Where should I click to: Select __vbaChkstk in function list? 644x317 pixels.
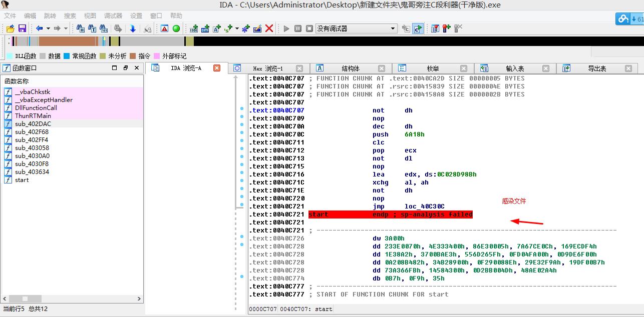point(73,92)
